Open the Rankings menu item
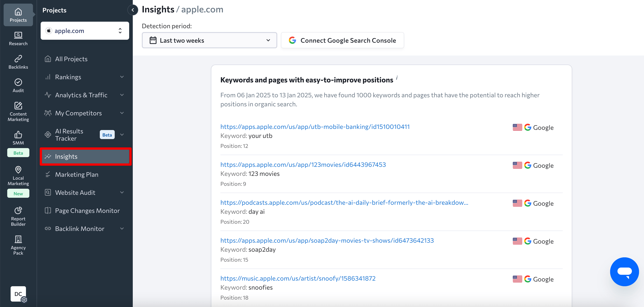The image size is (644, 307). (x=85, y=77)
